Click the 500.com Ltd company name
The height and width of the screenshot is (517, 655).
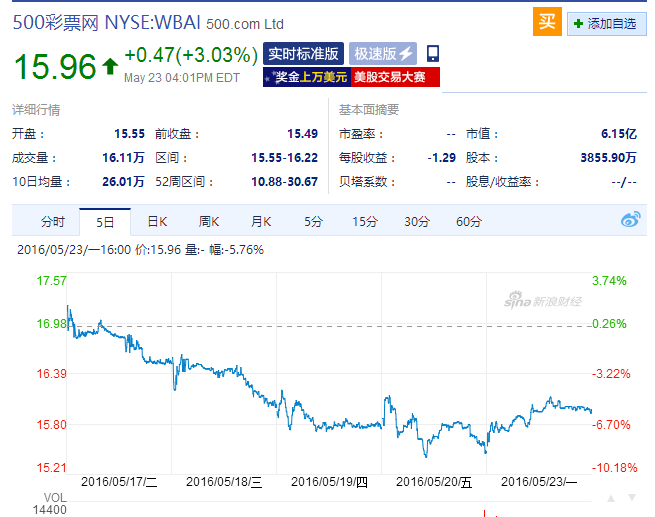tap(245, 24)
